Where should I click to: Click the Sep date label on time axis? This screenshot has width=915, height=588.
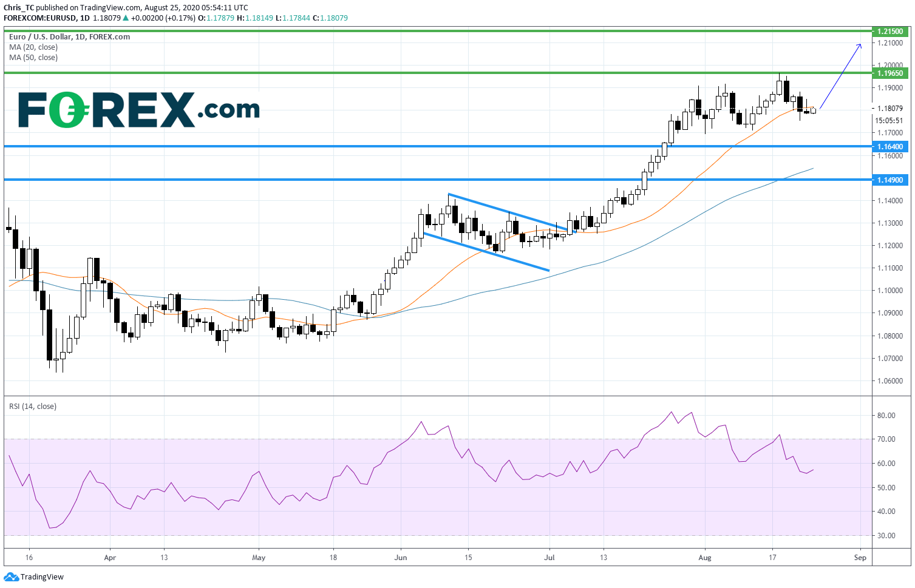point(860,558)
